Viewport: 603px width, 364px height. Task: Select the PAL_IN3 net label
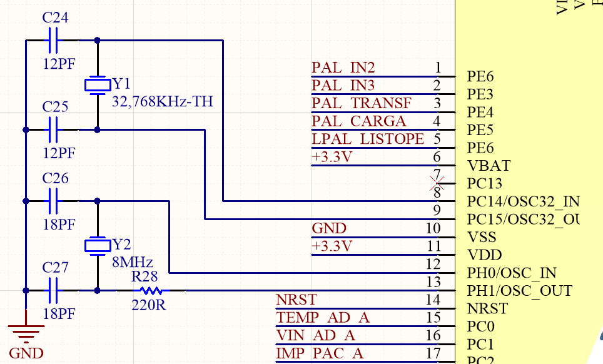coord(343,86)
